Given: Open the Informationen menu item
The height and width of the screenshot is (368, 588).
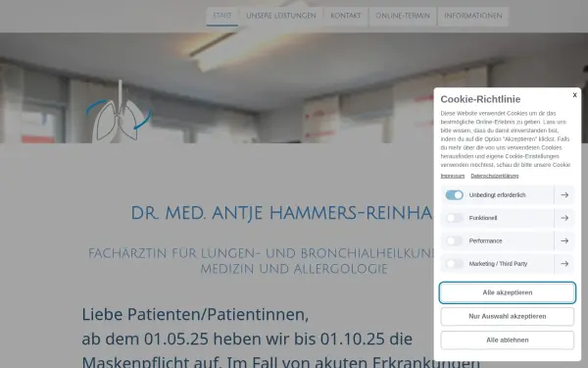Looking at the screenshot, I should tap(473, 16).
